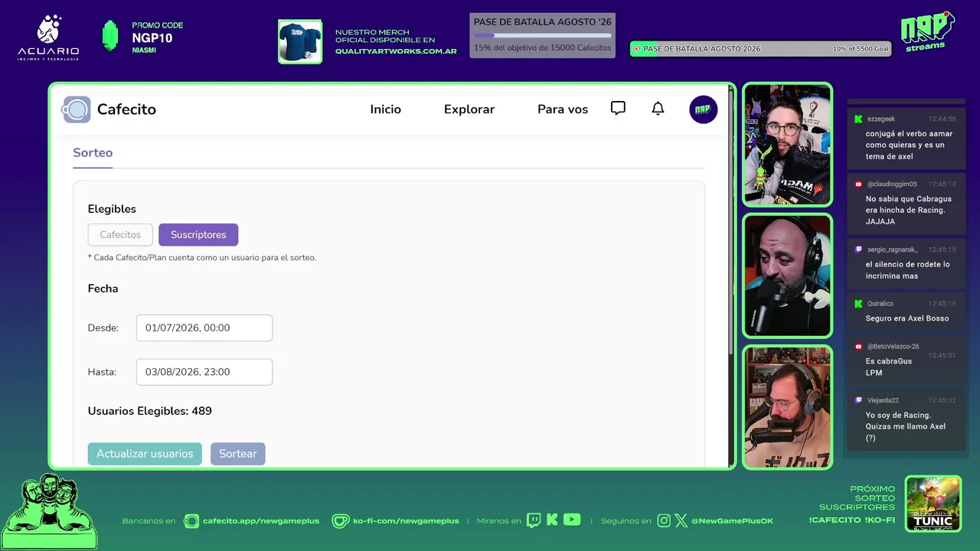Click the NGP streams logo

tap(927, 31)
